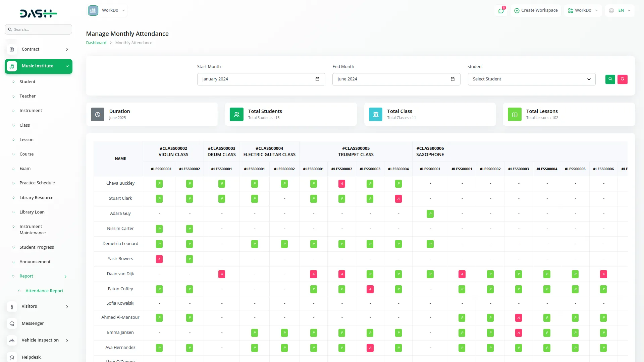Click the red reset filter button

point(622,79)
